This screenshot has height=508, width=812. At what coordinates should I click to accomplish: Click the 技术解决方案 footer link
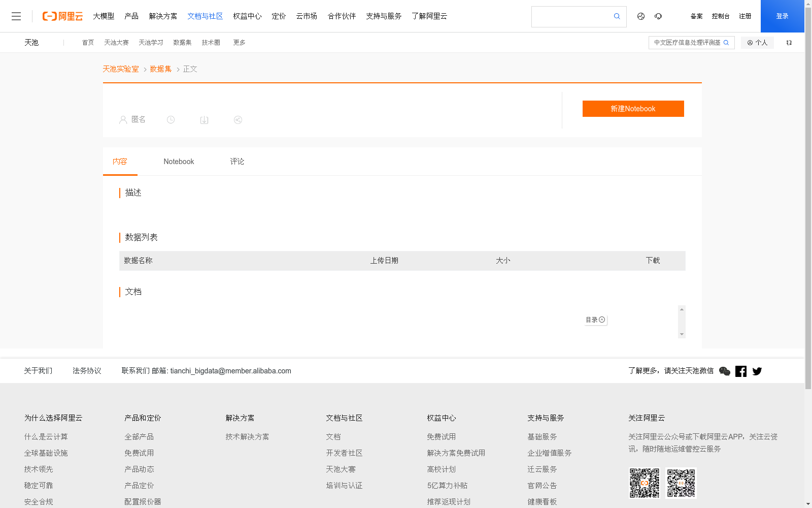click(247, 437)
